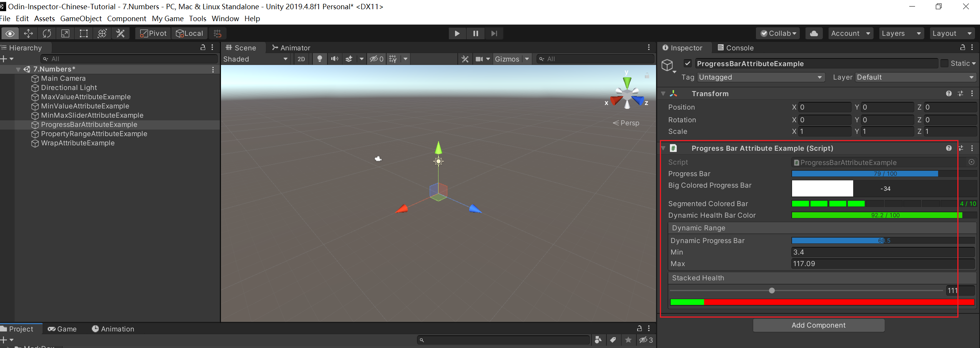The image size is (980, 348).
Task: Click the GameObject cube icon in Inspector
Action: pyautogui.click(x=668, y=65)
